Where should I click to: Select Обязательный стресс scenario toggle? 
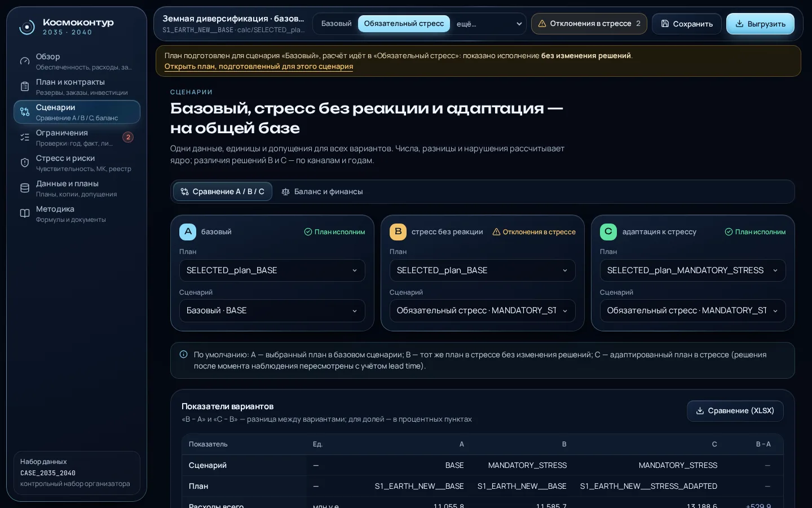click(x=404, y=24)
